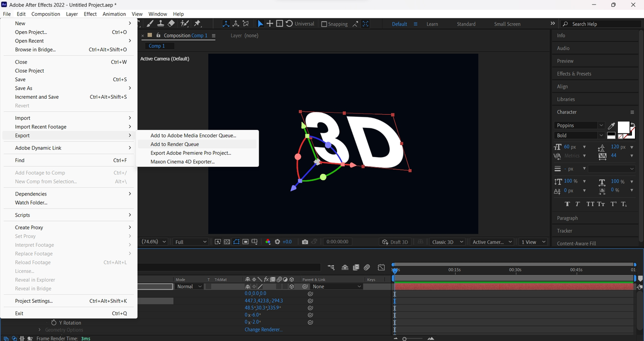Select the Clone Stamp tool
This screenshot has width=644, height=341.
(160, 24)
